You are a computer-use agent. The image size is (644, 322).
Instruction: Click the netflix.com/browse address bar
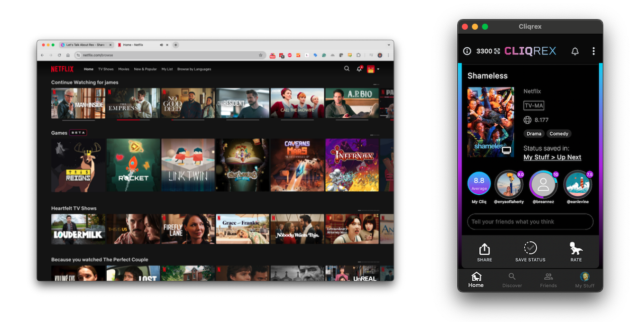point(170,55)
